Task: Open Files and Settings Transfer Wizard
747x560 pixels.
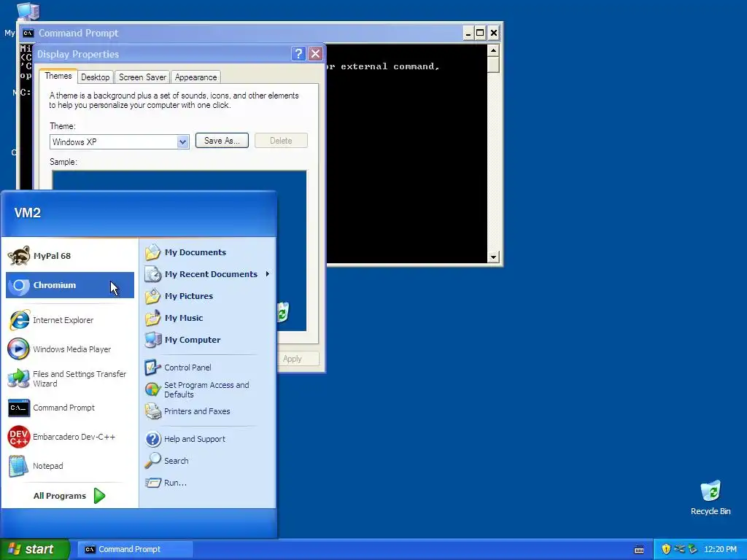Action: pos(69,378)
